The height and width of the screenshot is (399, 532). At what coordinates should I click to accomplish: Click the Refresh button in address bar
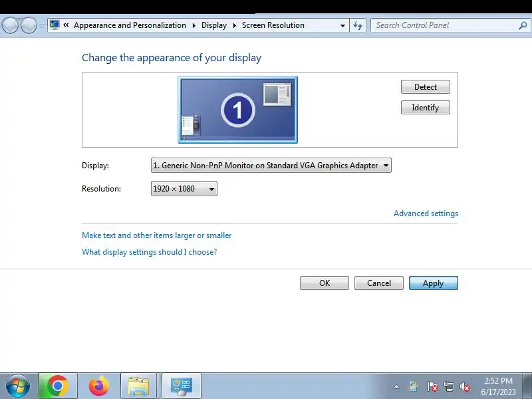point(358,25)
